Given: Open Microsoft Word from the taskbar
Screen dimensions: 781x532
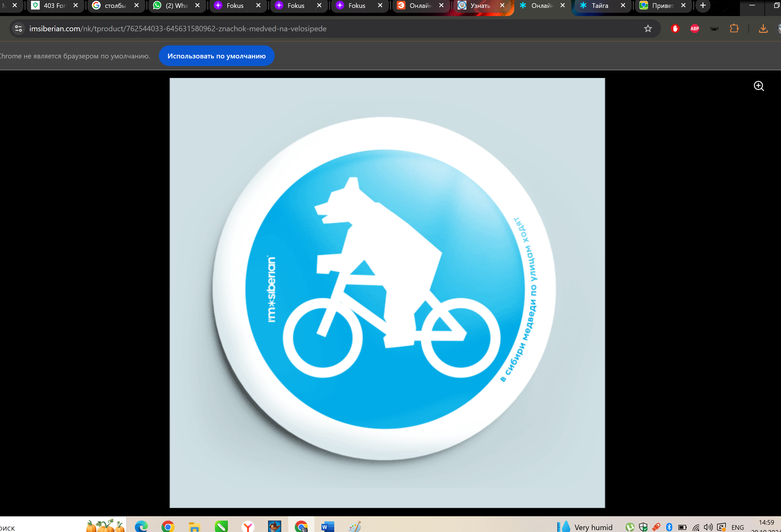Looking at the screenshot, I should coord(328,526).
